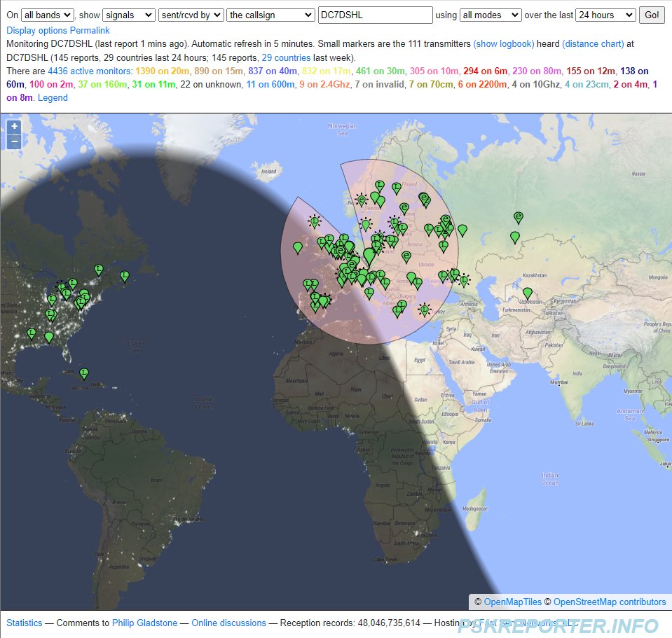Select the sunburst 'L' marker over Ireland

315,221
